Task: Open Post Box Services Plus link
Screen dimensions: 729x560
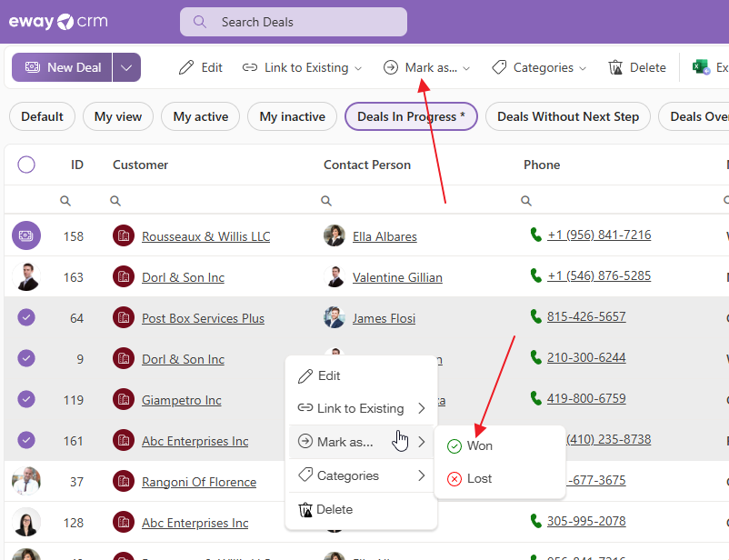Action: [x=204, y=318]
